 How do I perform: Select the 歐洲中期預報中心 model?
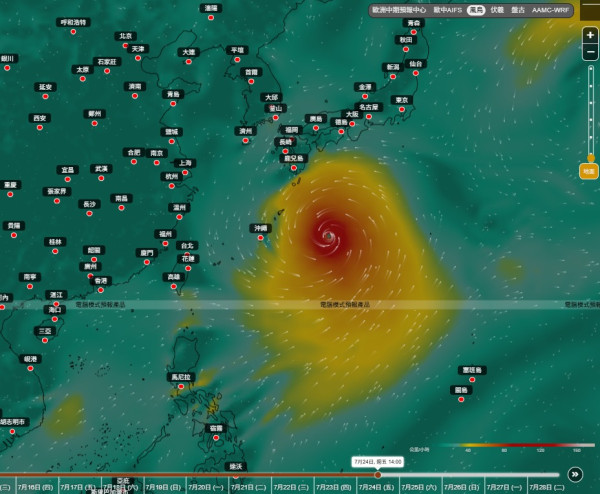pos(399,10)
